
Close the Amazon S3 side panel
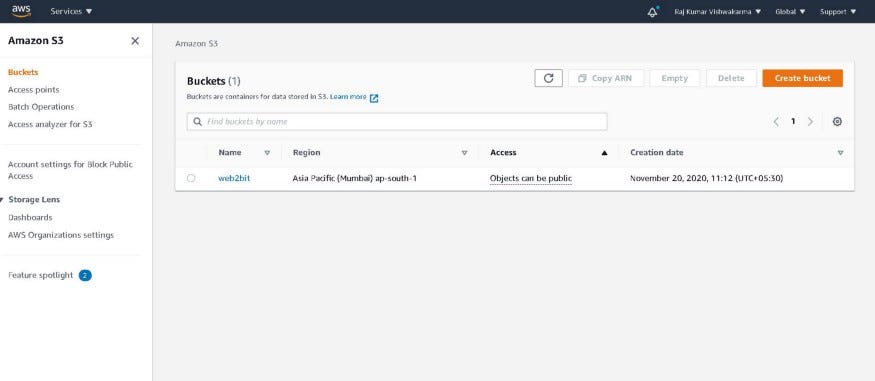(135, 41)
